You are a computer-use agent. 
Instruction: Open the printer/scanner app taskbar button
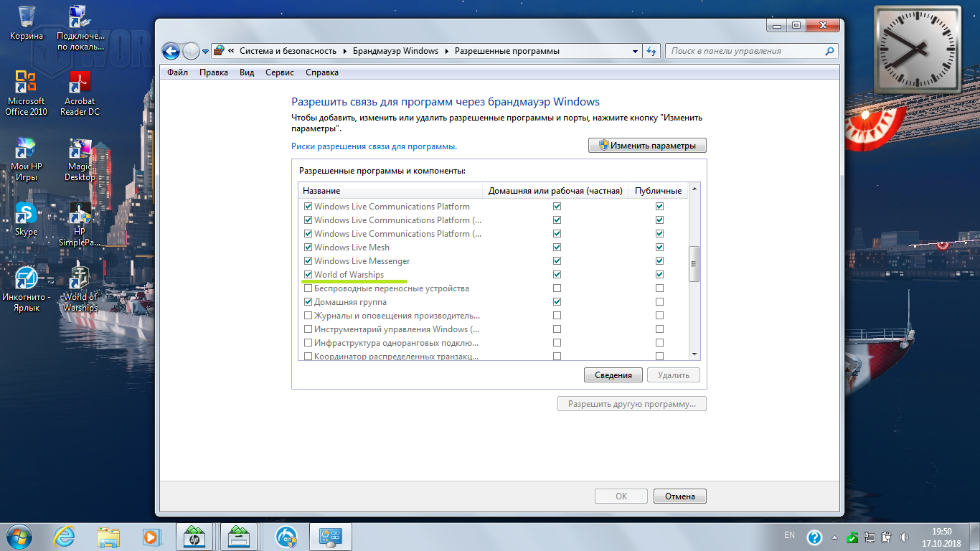pos(238,536)
